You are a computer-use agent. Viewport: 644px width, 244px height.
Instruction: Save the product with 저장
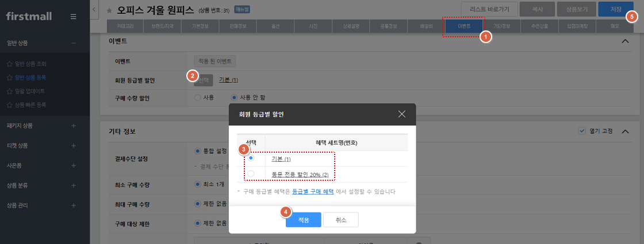(616, 9)
